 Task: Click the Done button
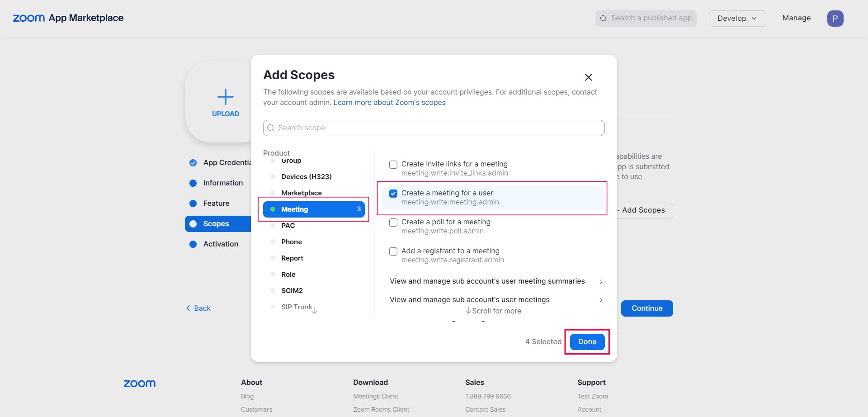(x=587, y=342)
